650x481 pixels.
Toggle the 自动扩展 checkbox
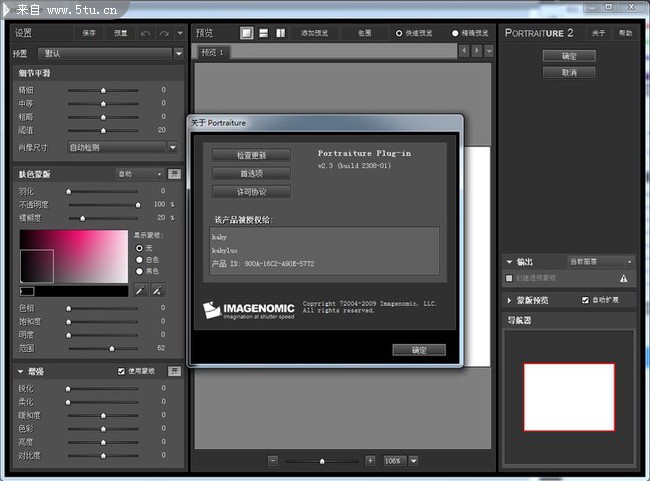pyautogui.click(x=585, y=300)
